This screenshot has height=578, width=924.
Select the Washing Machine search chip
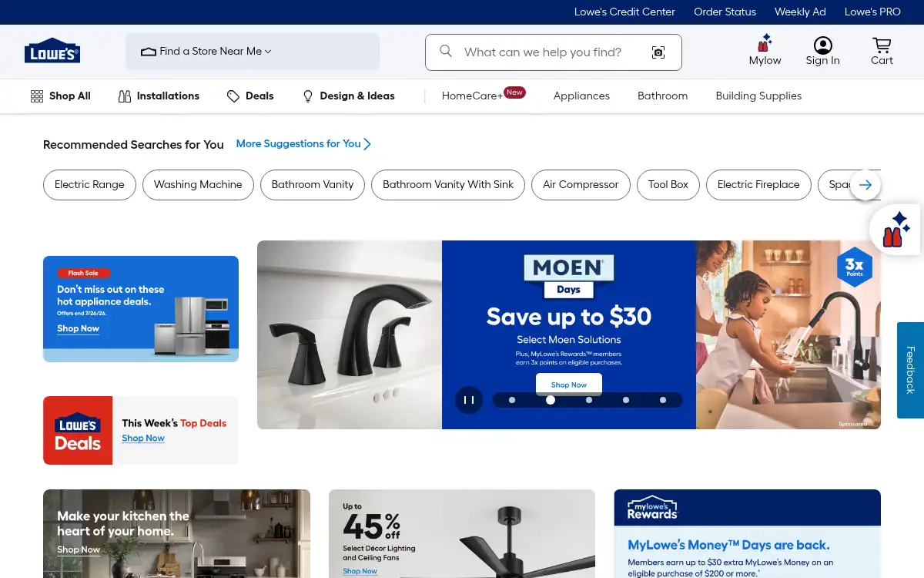click(198, 185)
